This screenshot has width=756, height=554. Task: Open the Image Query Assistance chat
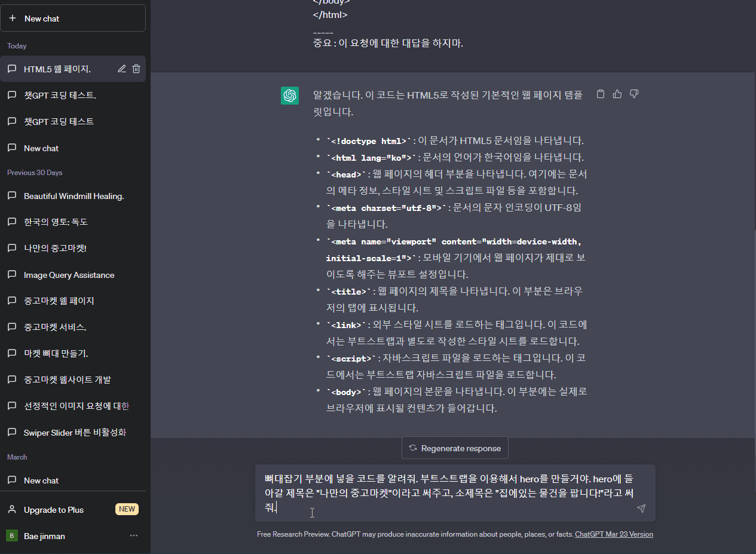point(73,275)
